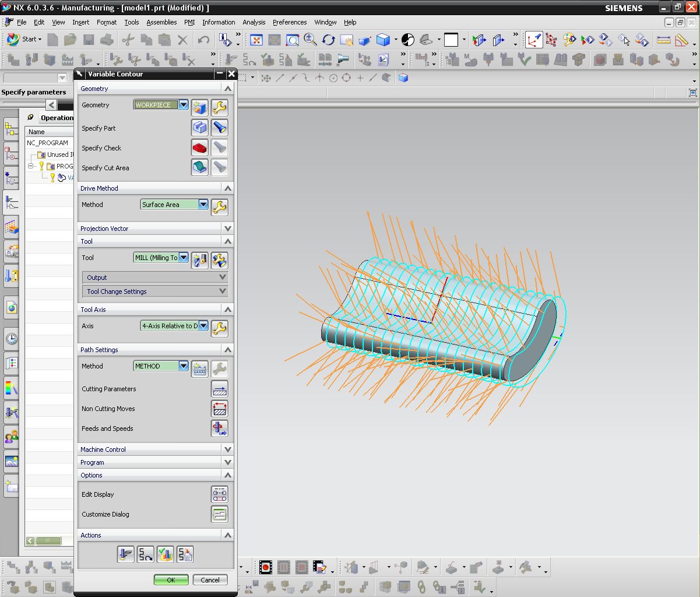This screenshot has height=597, width=700.
Task: Open Operation Navigator sidebar tab icon
Action: (11, 201)
